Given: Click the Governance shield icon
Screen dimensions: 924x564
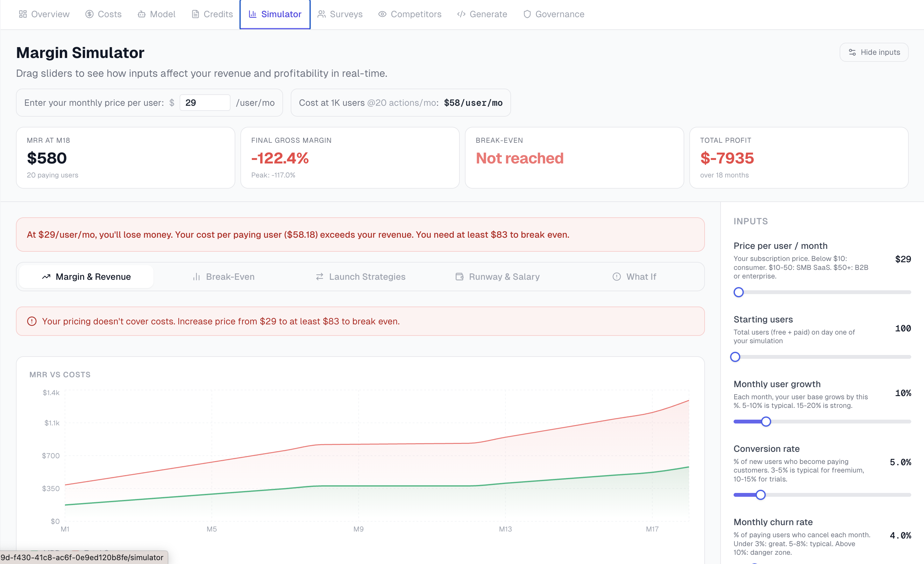Looking at the screenshot, I should click(527, 14).
